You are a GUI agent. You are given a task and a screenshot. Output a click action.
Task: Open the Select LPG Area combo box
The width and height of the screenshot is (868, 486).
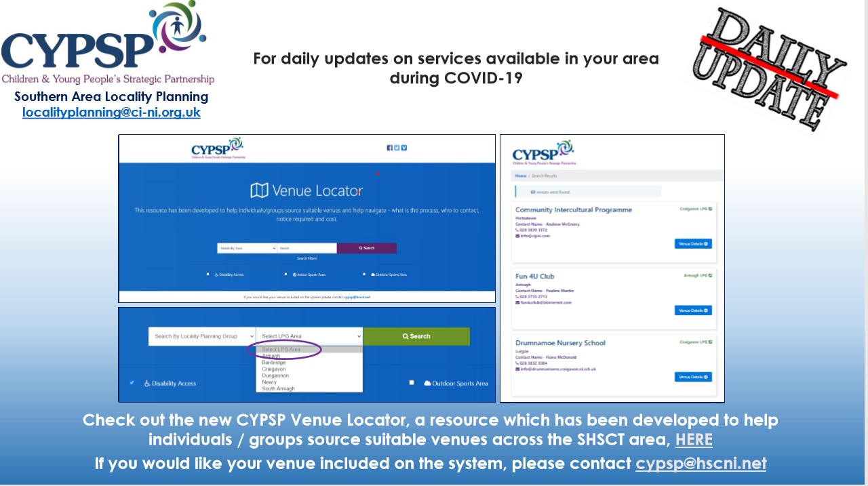310,336
